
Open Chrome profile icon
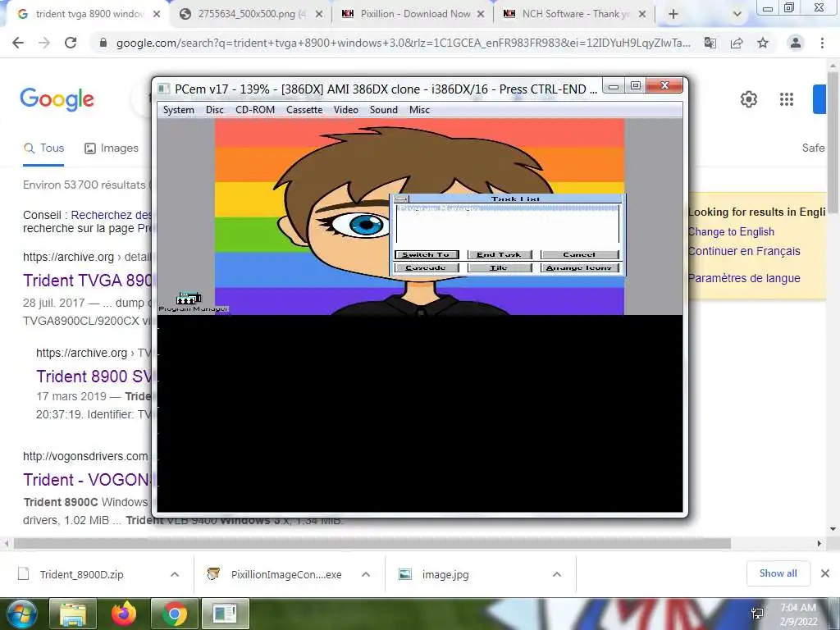click(x=796, y=43)
